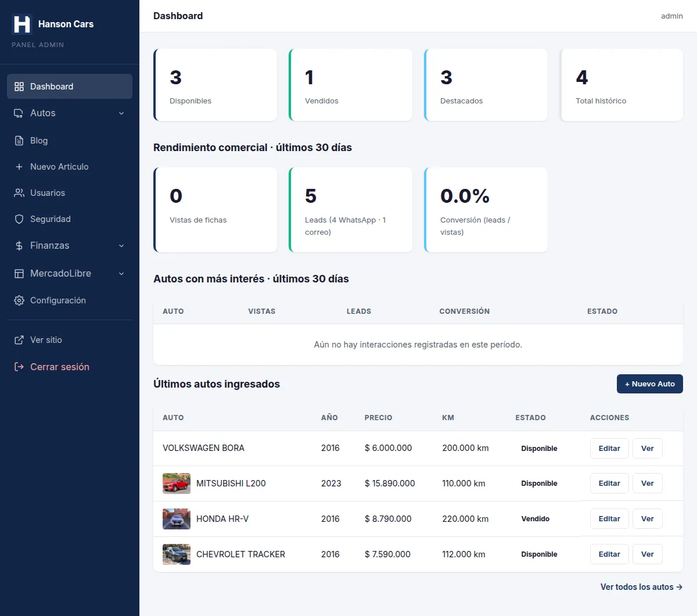Click the "Aún no hay interacciones" empty message

point(418,345)
